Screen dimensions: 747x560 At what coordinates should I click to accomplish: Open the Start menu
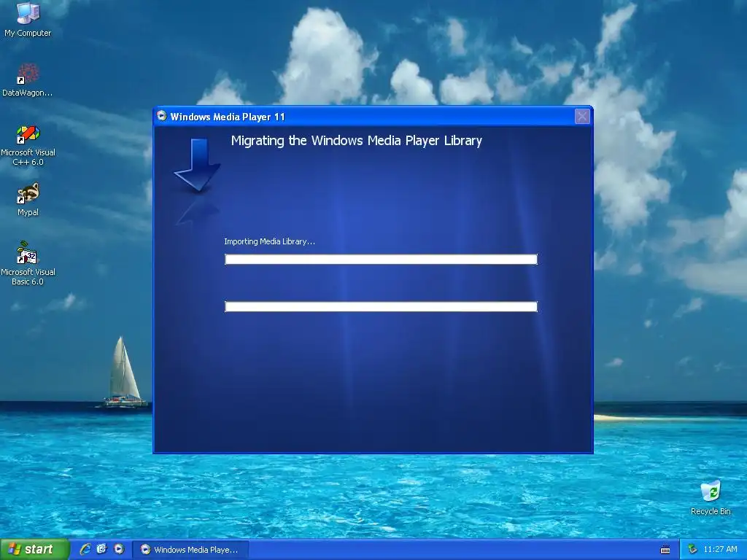pyautogui.click(x=34, y=549)
